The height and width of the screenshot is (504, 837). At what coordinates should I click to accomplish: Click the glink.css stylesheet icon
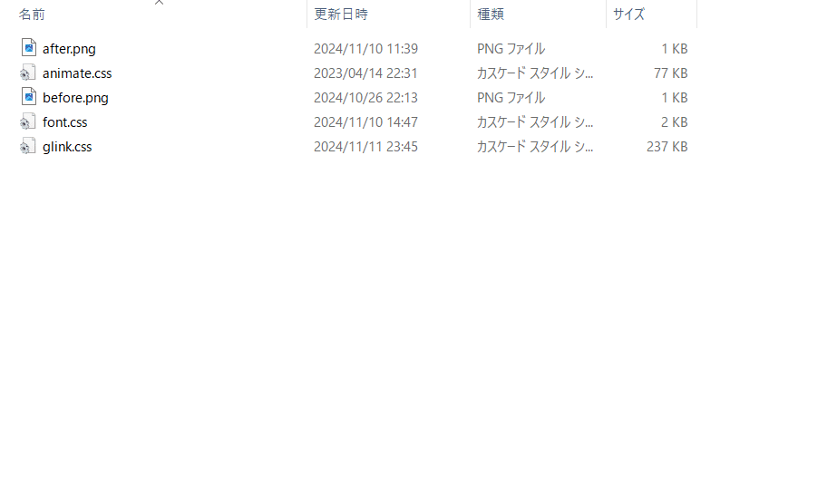tap(28, 146)
